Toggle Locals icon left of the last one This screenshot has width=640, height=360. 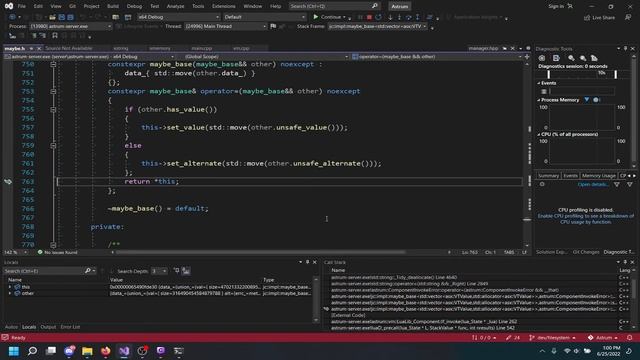176,271
